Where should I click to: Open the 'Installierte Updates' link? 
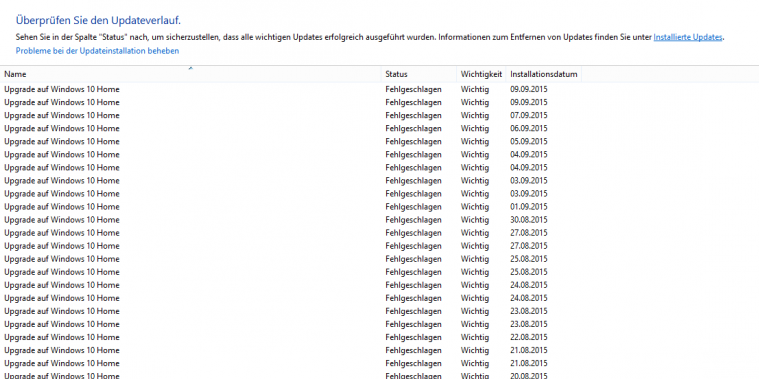click(x=688, y=37)
